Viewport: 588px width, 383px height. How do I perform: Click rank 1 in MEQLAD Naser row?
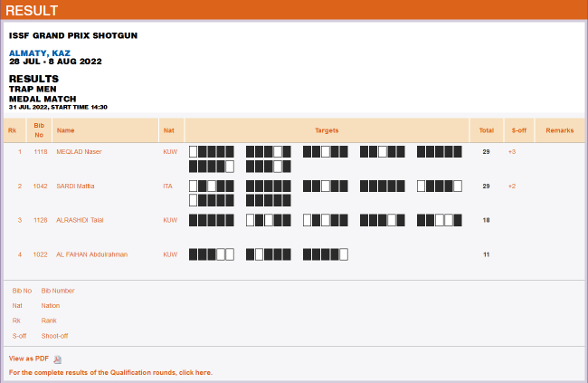20,152
